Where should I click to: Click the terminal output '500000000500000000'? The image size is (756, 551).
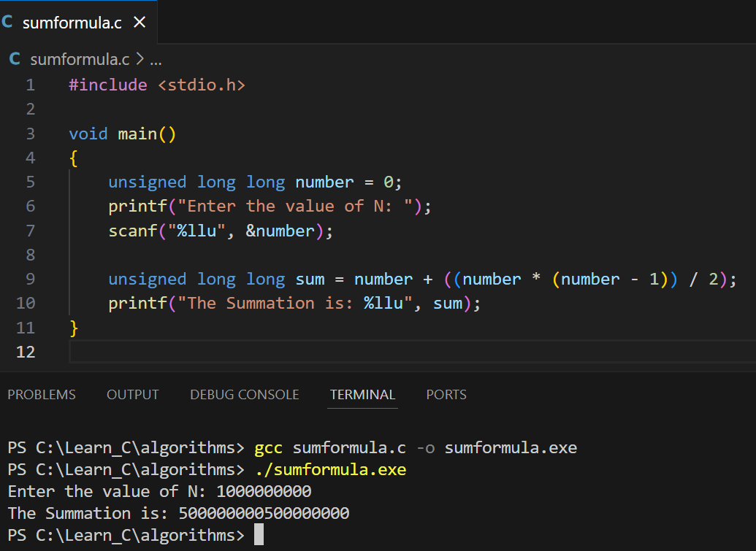pos(264,514)
